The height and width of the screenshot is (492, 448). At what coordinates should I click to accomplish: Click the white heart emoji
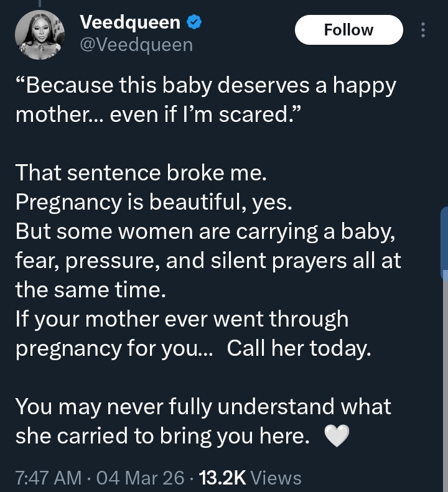point(337,437)
